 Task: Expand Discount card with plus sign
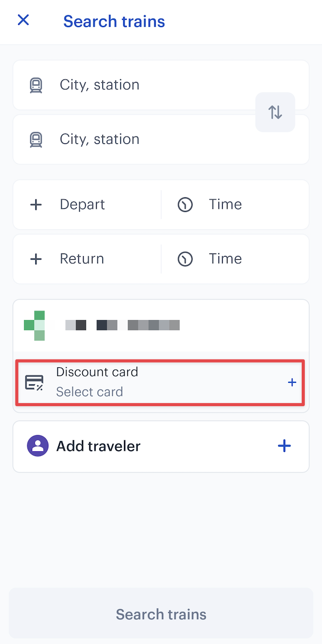click(292, 382)
